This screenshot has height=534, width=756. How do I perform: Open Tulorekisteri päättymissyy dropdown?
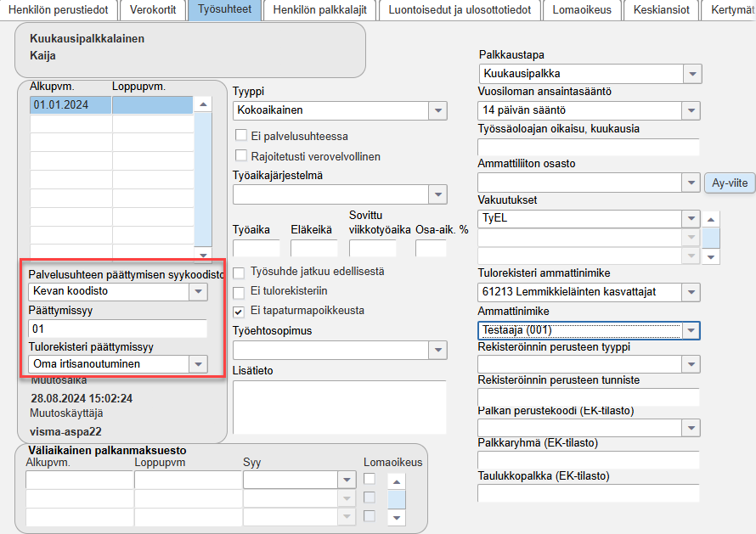point(198,364)
